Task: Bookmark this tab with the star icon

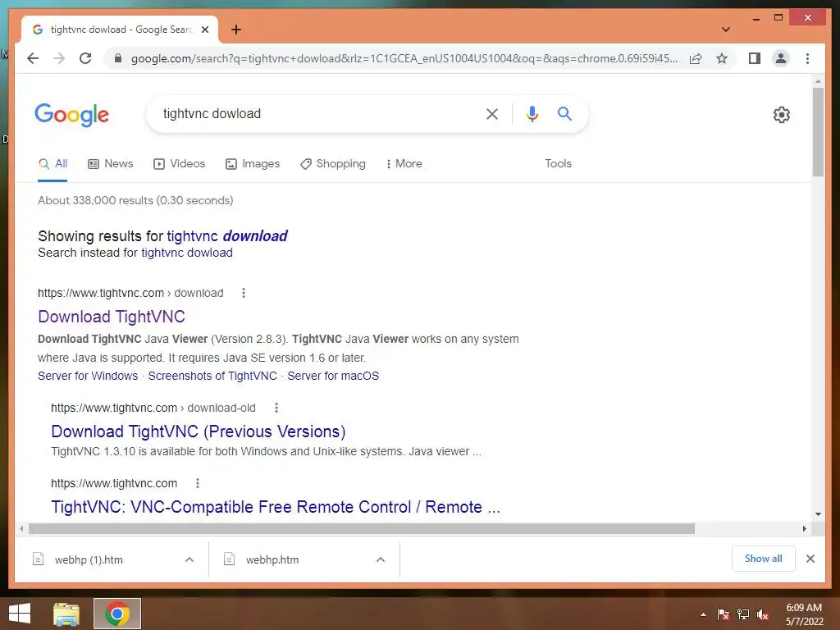Action: (x=722, y=58)
